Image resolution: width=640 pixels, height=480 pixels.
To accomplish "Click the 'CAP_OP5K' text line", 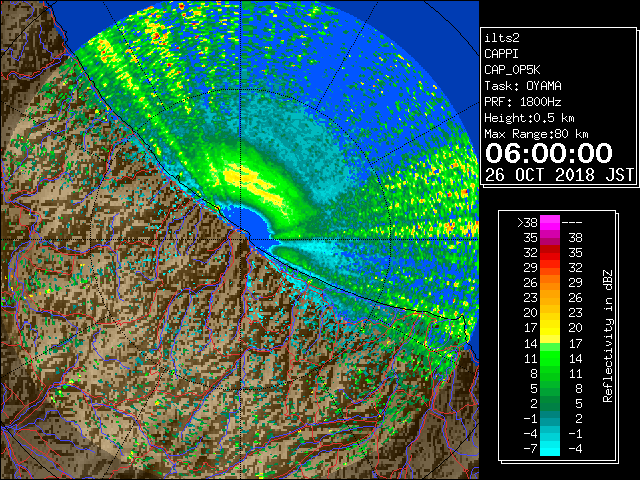I will 512,70.
